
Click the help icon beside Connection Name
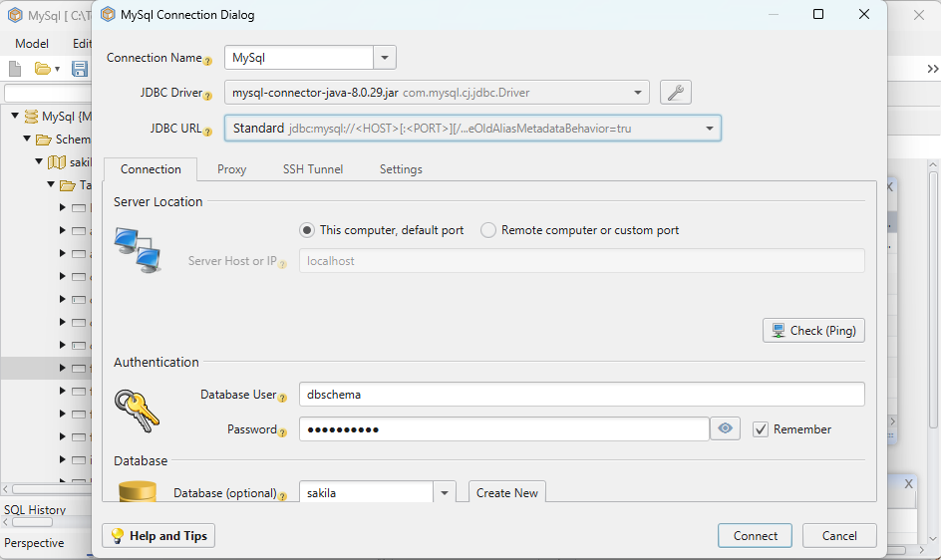[208, 61]
